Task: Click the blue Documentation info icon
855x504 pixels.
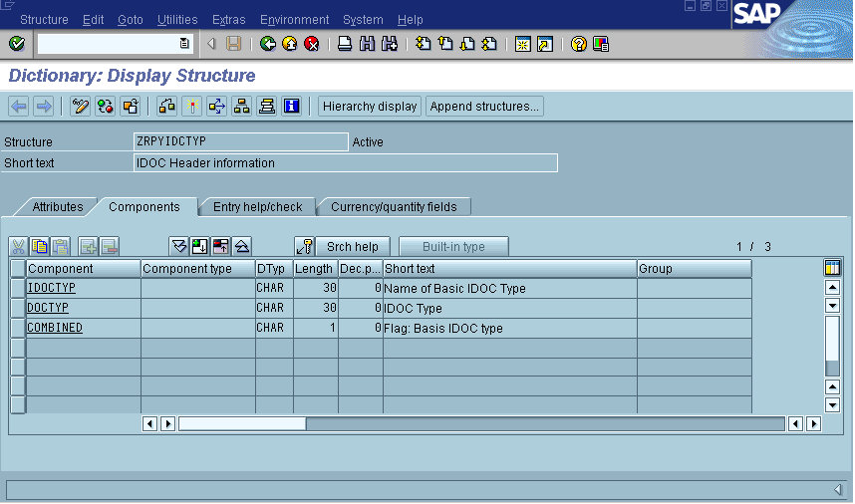Action: (292, 107)
